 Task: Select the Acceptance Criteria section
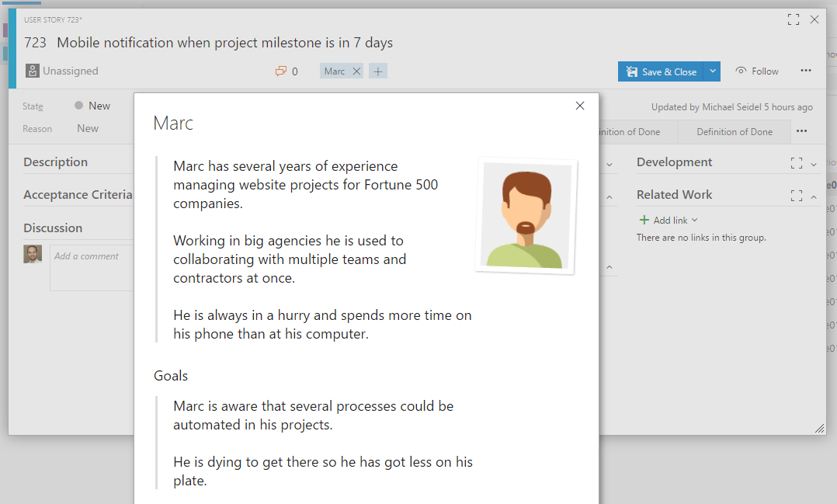(78, 194)
